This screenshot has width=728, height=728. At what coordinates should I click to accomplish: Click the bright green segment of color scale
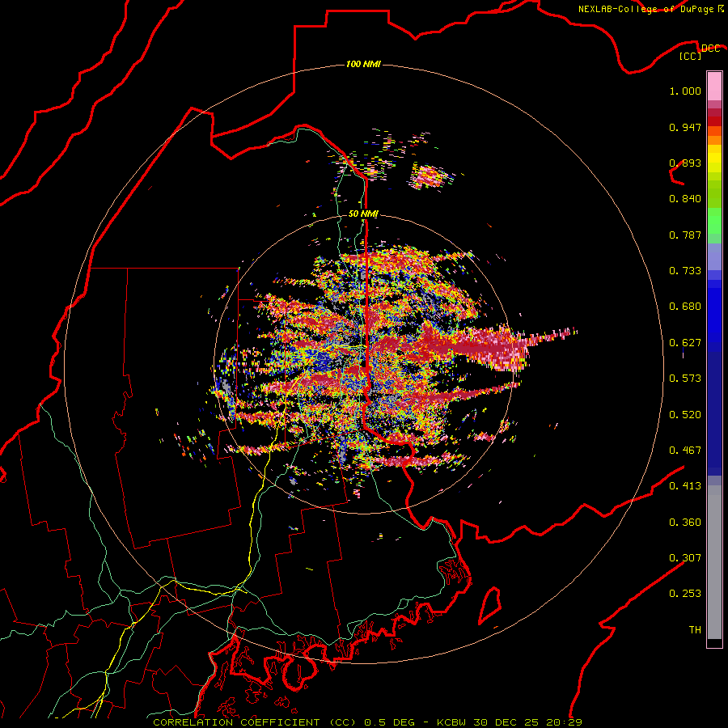(714, 221)
